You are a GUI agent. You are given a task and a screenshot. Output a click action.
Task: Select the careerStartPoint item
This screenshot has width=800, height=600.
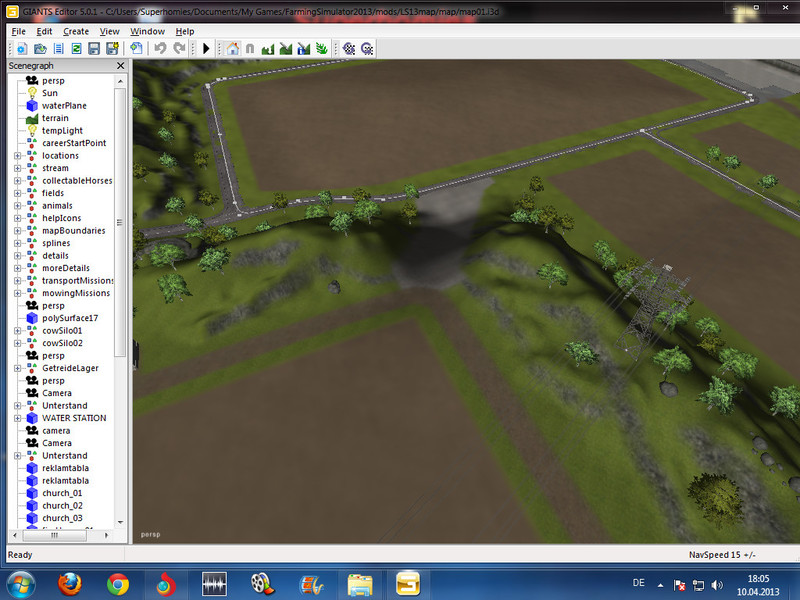coord(74,143)
